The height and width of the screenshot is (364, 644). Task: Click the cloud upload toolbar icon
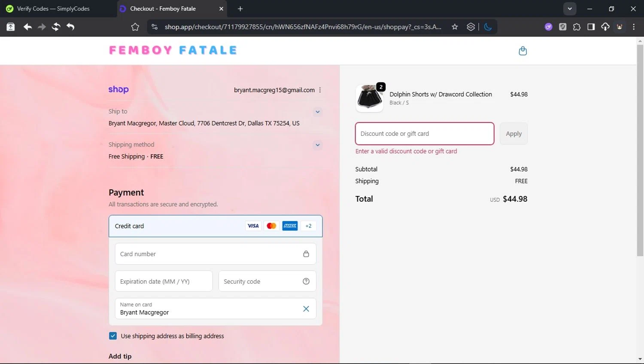point(605,27)
